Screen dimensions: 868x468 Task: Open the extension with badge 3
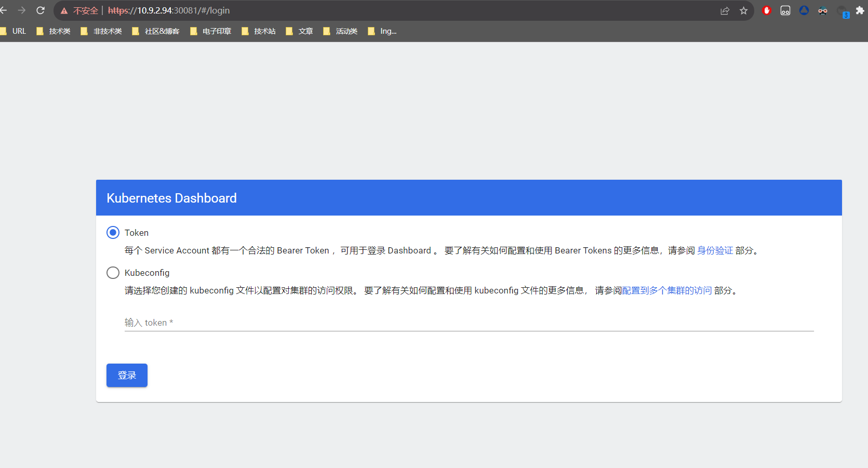(x=842, y=11)
